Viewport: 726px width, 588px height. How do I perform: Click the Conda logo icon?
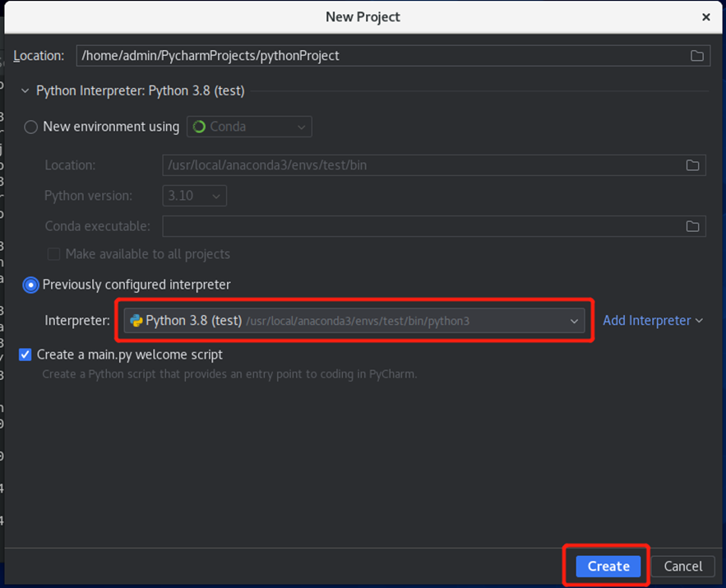(199, 127)
